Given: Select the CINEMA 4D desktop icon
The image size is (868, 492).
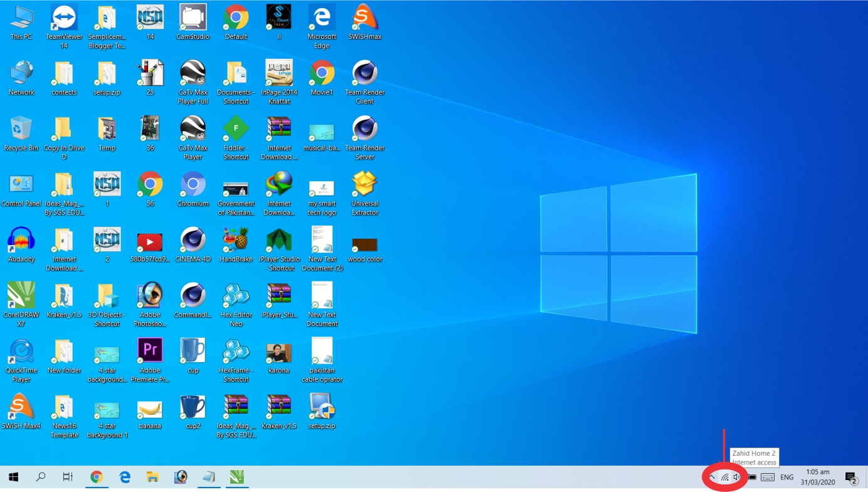Looking at the screenshot, I should coord(193,245).
